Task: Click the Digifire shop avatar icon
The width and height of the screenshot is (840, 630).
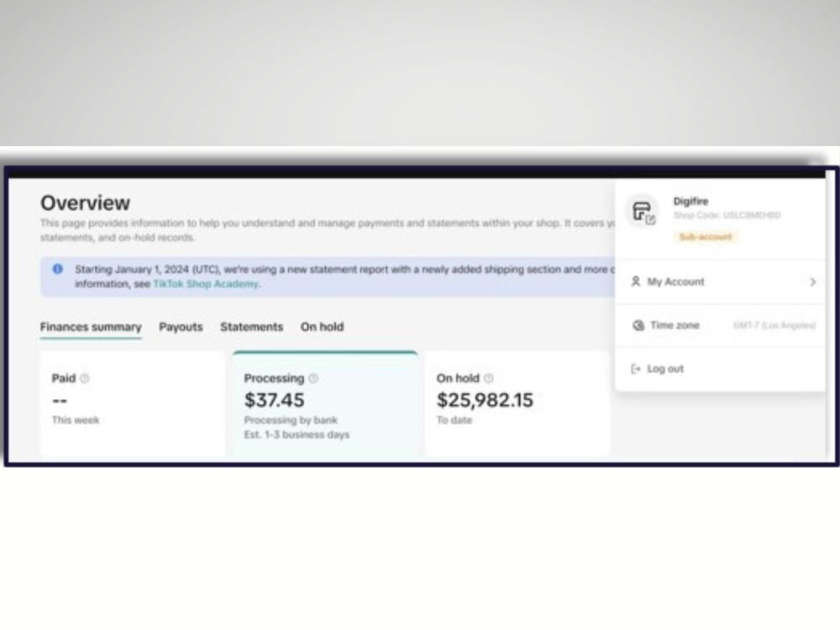Action: coord(643,212)
